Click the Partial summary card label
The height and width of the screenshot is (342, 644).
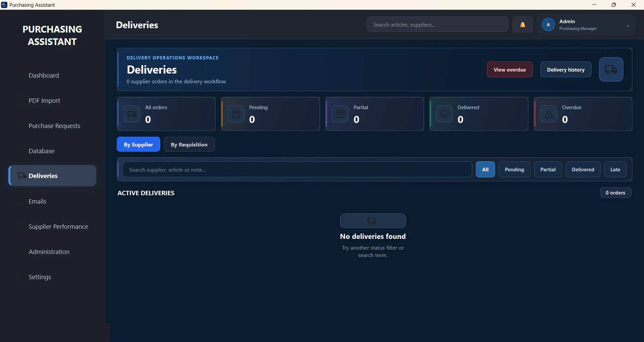361,107
